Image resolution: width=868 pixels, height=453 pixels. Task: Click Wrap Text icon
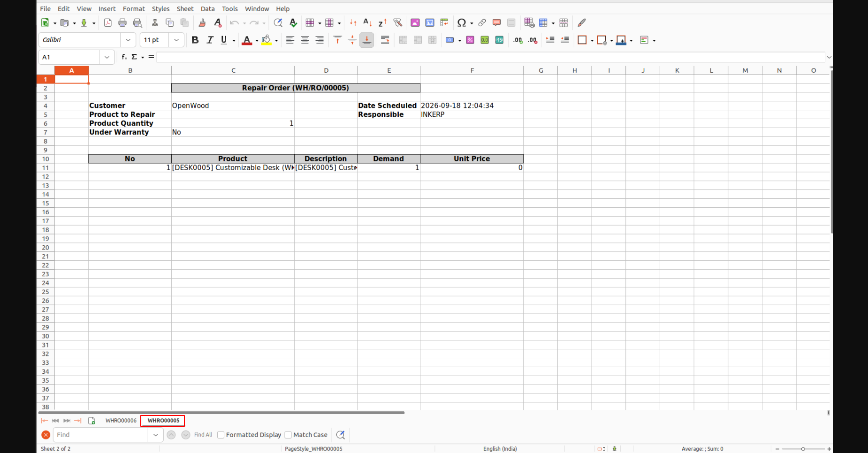pos(385,40)
